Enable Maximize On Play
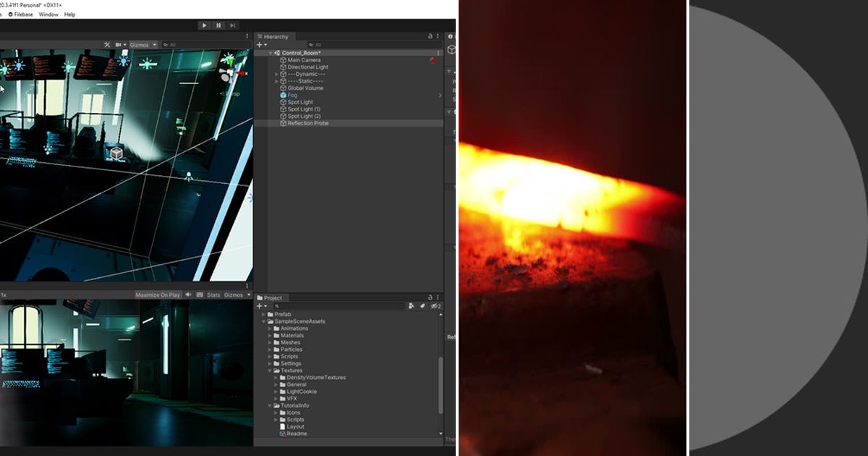 tap(158, 295)
